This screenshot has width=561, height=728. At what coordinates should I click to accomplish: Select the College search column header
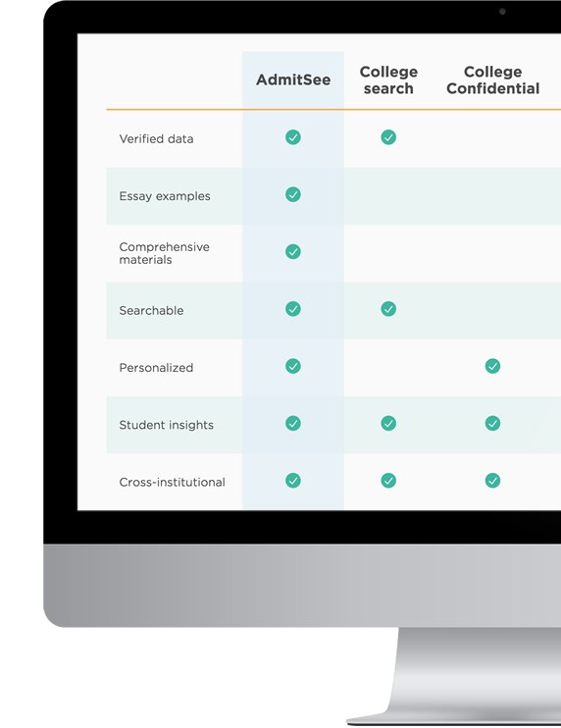pyautogui.click(x=388, y=79)
